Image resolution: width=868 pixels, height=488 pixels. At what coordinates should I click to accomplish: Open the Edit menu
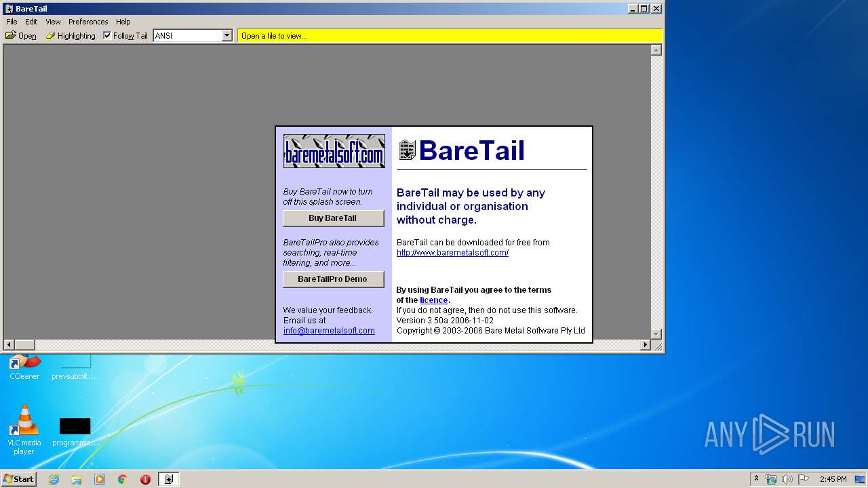tap(31, 22)
